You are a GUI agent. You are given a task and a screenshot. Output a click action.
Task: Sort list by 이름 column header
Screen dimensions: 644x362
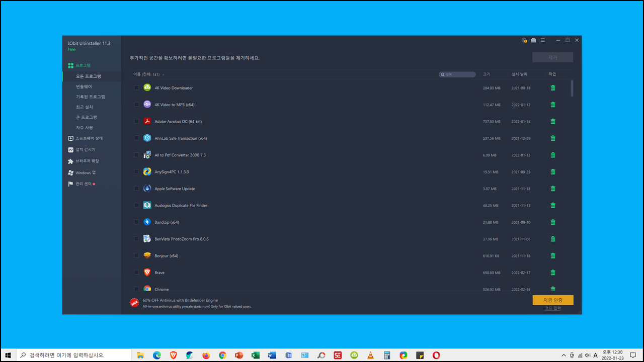click(x=146, y=74)
